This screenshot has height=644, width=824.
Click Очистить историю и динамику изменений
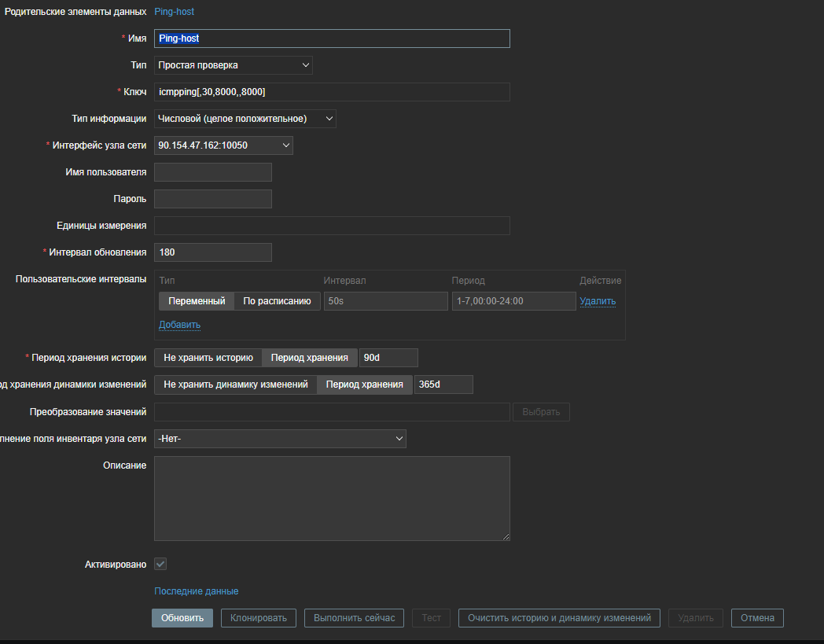pyautogui.click(x=559, y=618)
